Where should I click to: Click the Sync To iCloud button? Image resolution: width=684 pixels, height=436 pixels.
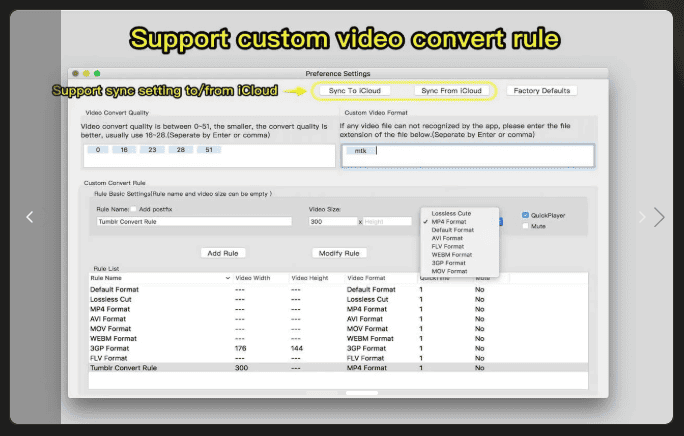click(355, 91)
